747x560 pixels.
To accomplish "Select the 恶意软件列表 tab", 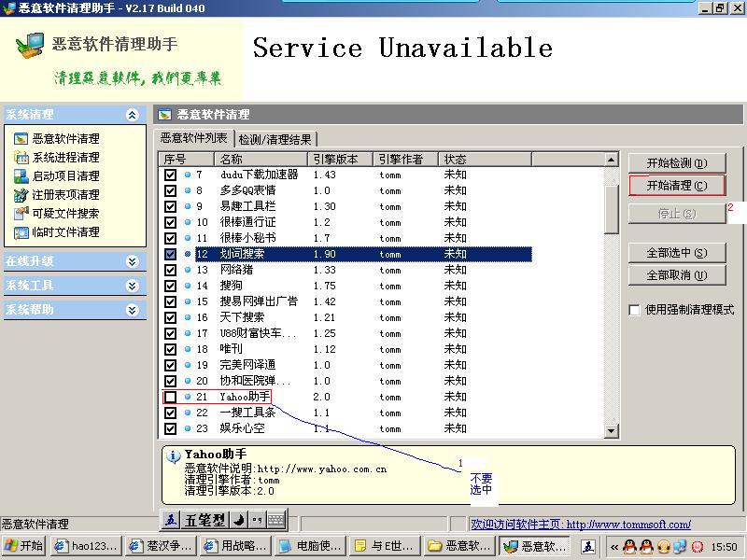I will [193, 138].
